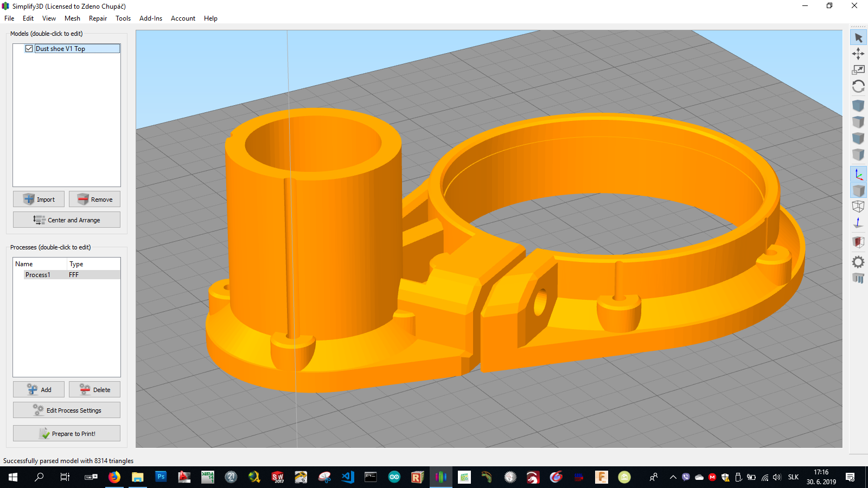Switch to the fourth grey cube preset view

[858, 154]
